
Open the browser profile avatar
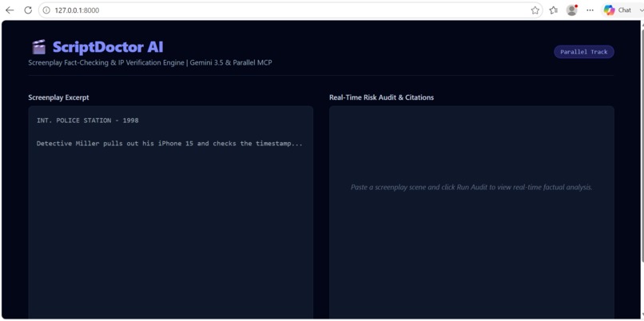(x=572, y=10)
